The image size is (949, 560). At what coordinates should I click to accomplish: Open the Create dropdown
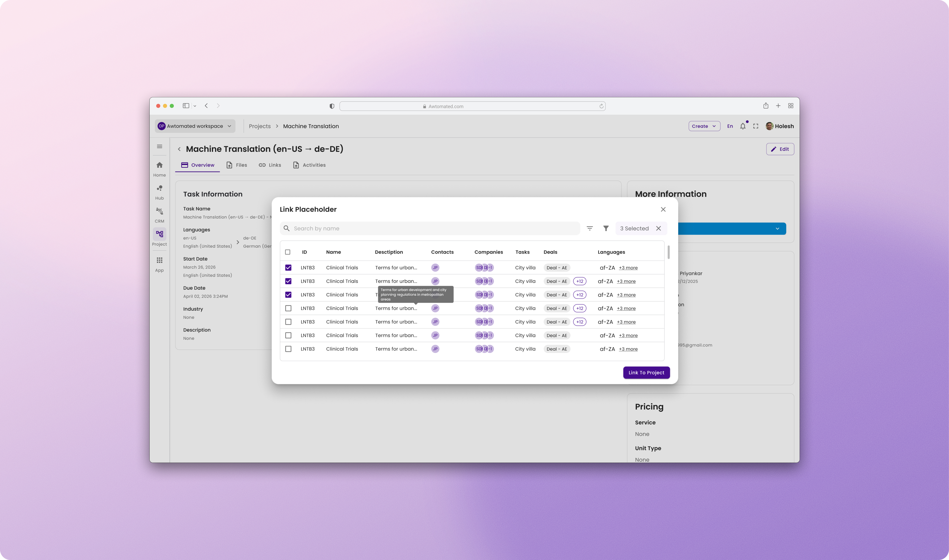pos(704,126)
